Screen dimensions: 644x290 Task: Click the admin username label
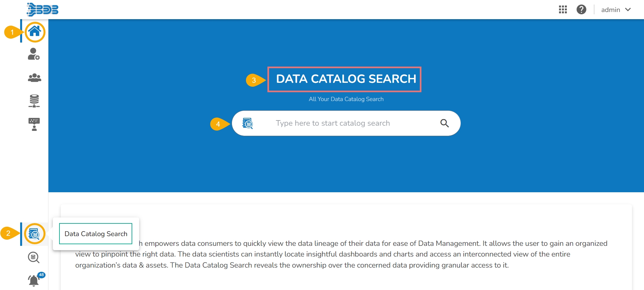pyautogui.click(x=611, y=10)
